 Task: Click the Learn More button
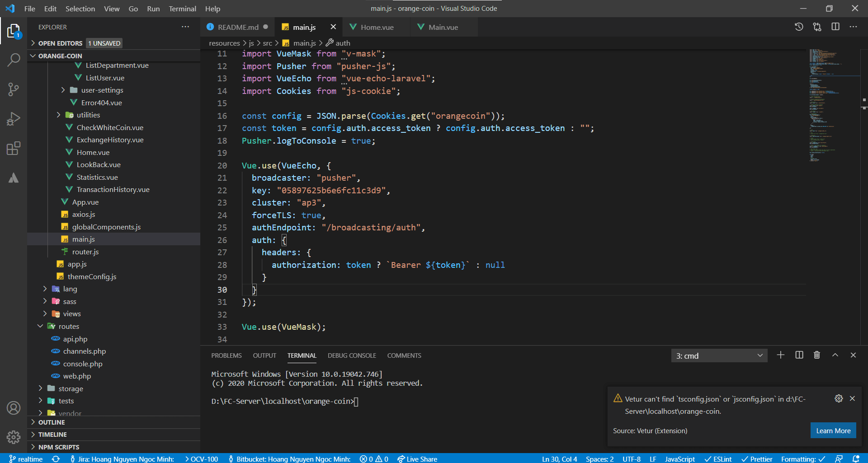(x=833, y=431)
